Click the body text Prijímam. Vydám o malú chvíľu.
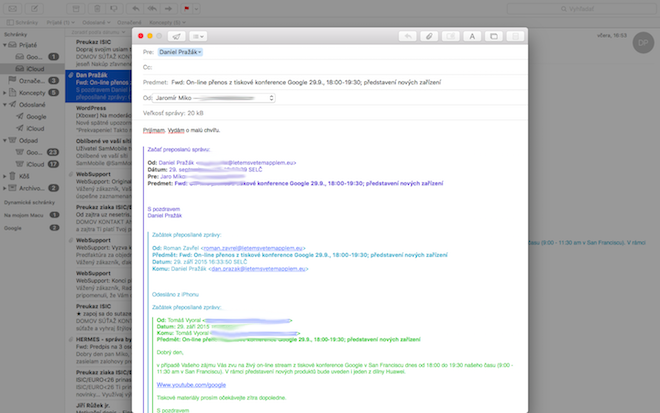This screenshot has height=413, width=660. [x=181, y=130]
